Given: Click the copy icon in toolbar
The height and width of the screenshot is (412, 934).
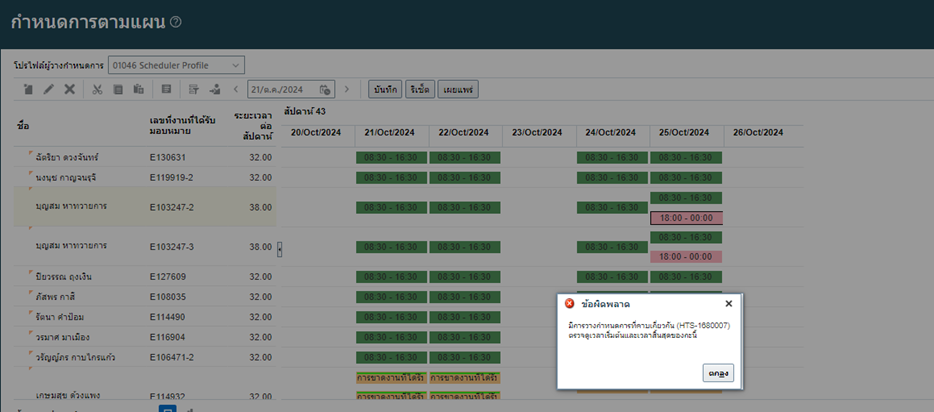Looking at the screenshot, I should 118,90.
